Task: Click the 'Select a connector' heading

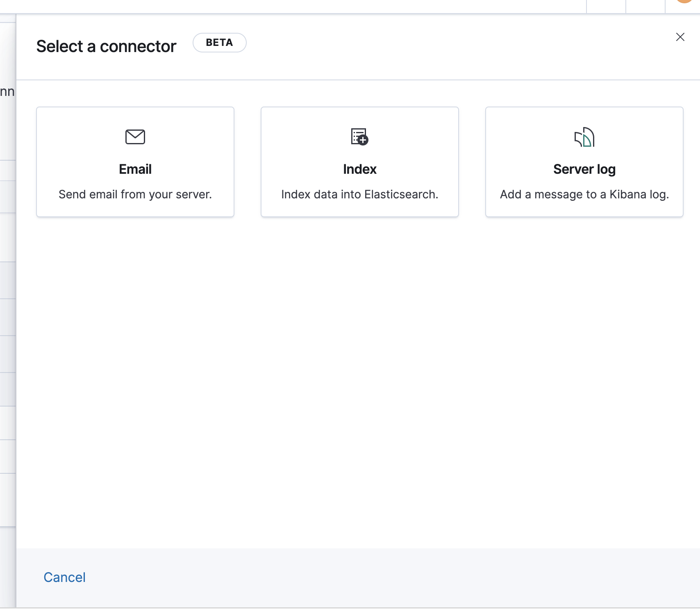Action: 107,46
